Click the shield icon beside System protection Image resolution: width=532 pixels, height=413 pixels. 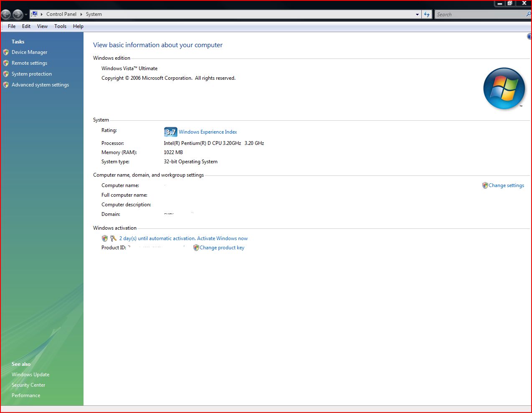coord(6,74)
